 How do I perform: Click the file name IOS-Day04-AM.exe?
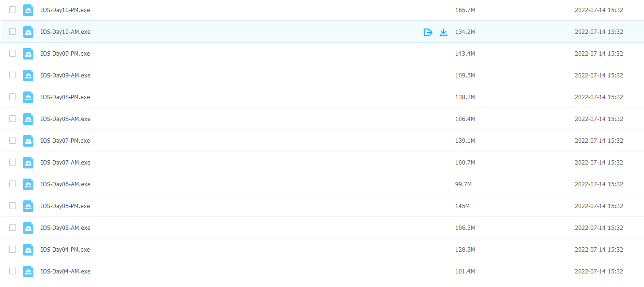tap(65, 271)
